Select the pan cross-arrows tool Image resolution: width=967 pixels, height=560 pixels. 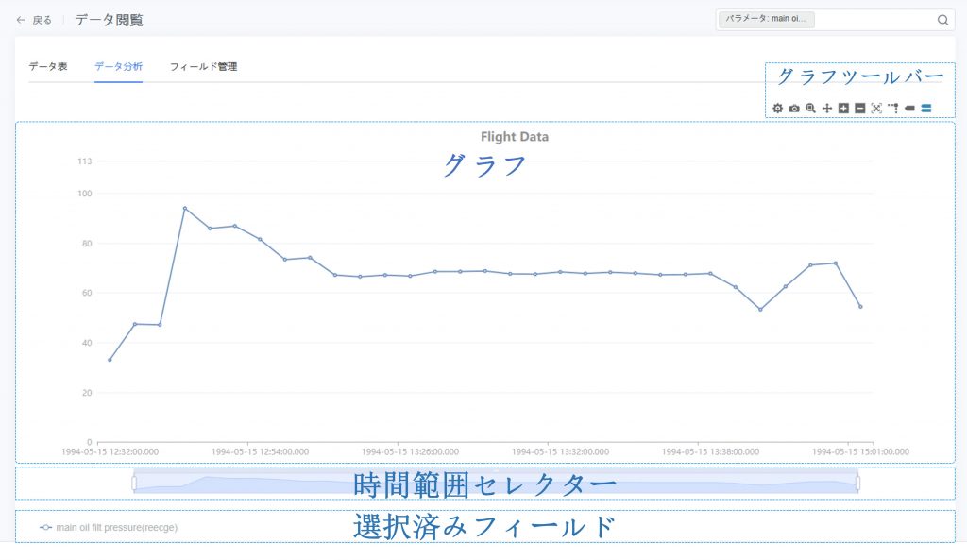coord(827,109)
